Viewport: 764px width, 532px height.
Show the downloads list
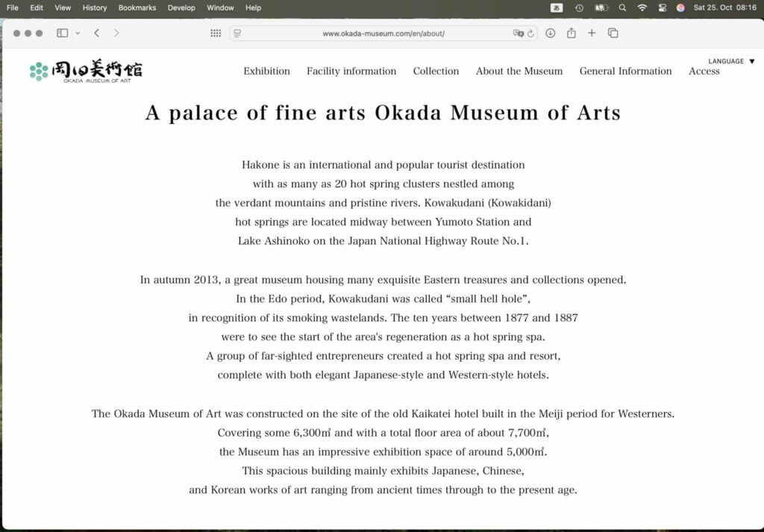550,33
